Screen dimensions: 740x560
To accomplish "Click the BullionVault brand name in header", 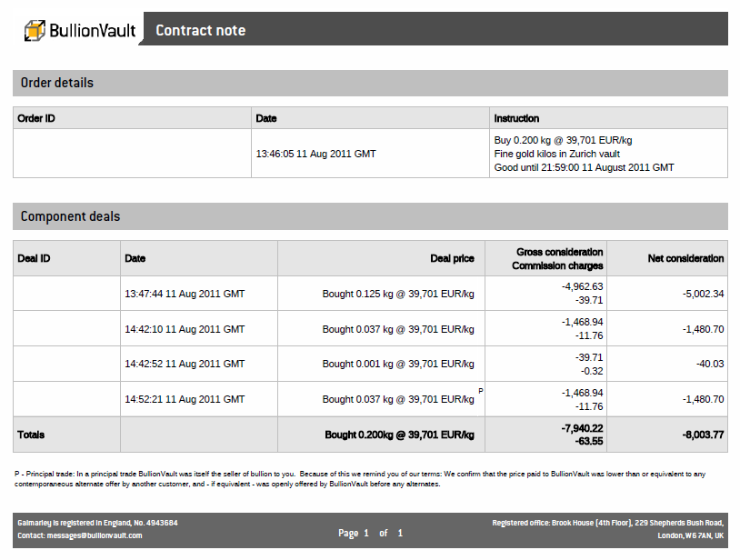I will click(x=92, y=31).
